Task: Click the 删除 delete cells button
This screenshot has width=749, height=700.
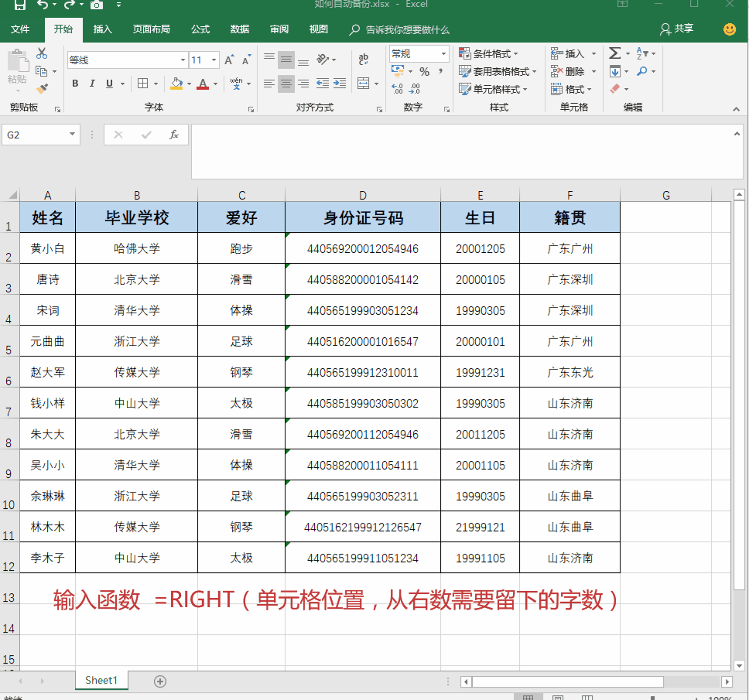Action: (567, 71)
